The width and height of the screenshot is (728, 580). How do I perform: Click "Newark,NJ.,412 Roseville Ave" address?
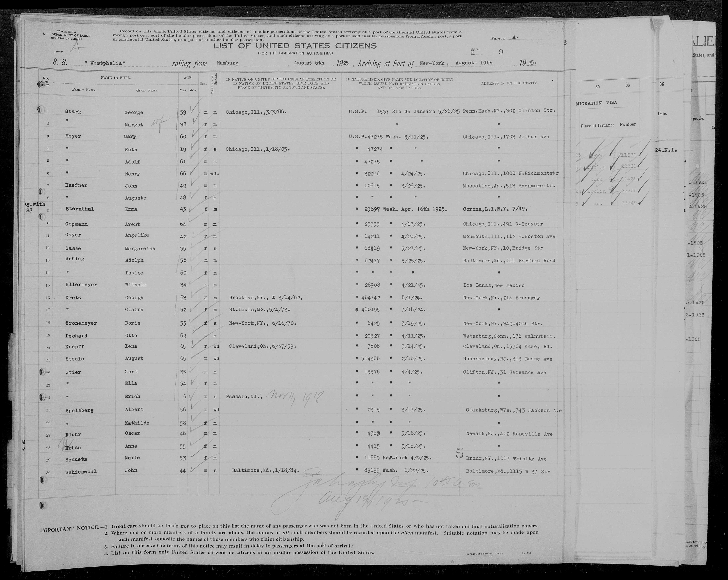click(x=509, y=434)
